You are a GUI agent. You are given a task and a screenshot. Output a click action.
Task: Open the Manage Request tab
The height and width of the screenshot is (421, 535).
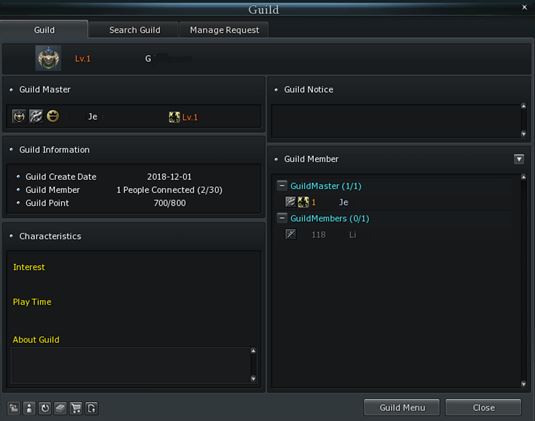pyautogui.click(x=224, y=30)
